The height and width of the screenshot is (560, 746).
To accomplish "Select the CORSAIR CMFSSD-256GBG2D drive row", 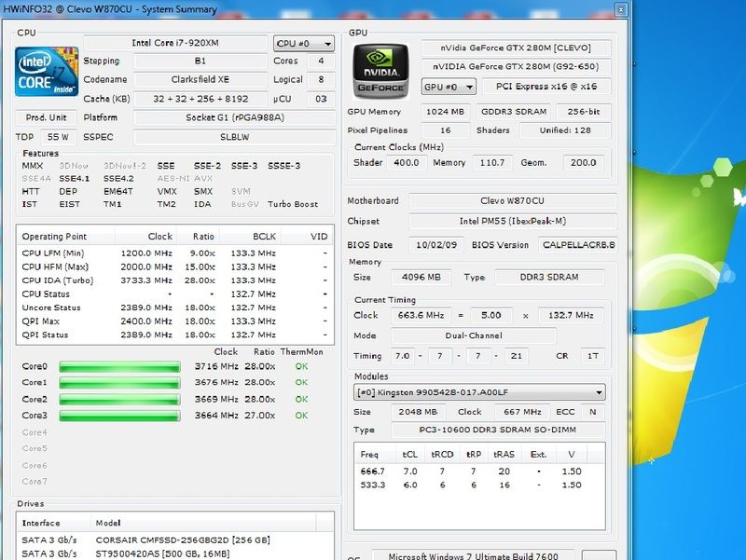I will point(174,540).
